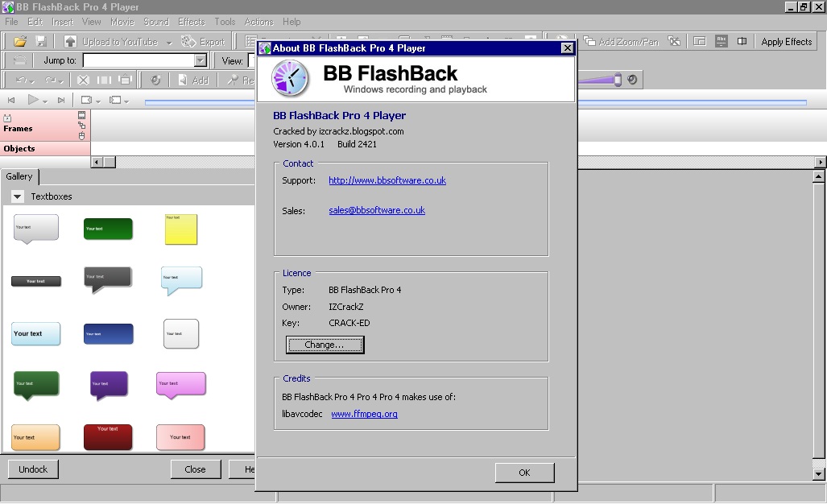Select the yellow sticky note textbox
Screen dimensions: 827x504
(x=181, y=229)
